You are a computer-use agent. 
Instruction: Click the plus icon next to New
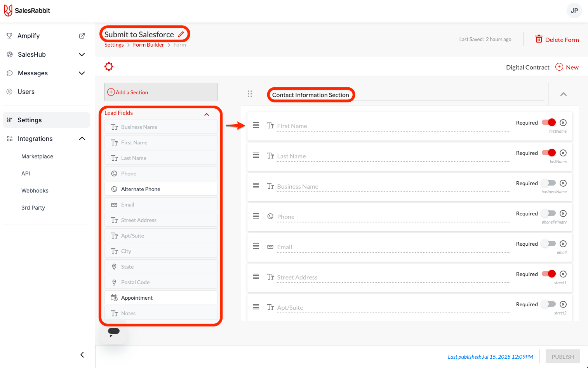559,67
